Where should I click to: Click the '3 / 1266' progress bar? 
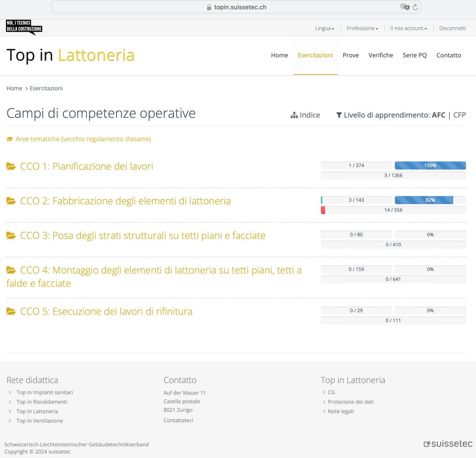coord(393,175)
